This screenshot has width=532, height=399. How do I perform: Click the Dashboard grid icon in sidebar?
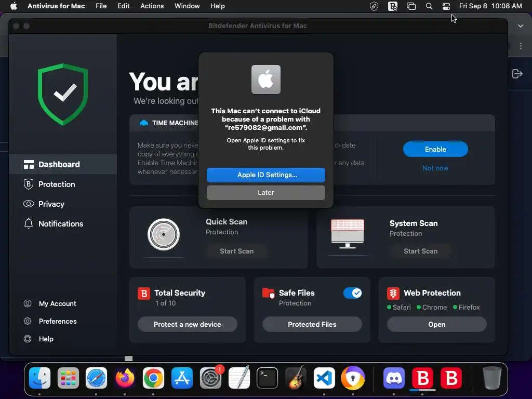point(29,165)
